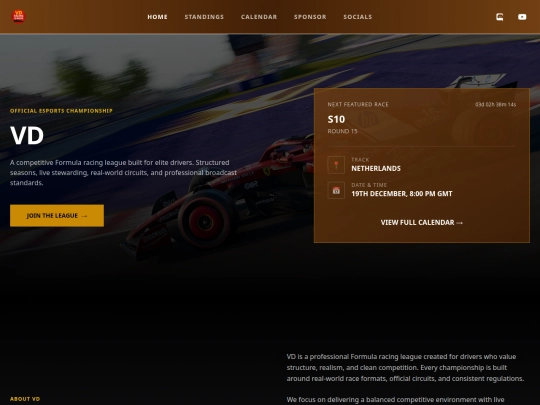The image size is (540, 405).
Task: Open the Standings page
Action: pyautogui.click(x=204, y=17)
